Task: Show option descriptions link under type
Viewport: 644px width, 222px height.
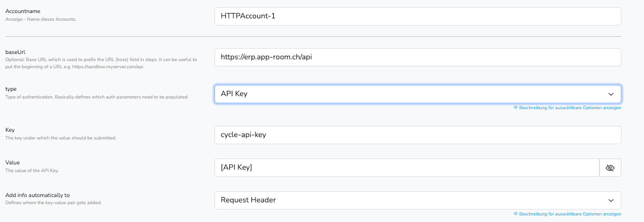Action: [x=567, y=107]
